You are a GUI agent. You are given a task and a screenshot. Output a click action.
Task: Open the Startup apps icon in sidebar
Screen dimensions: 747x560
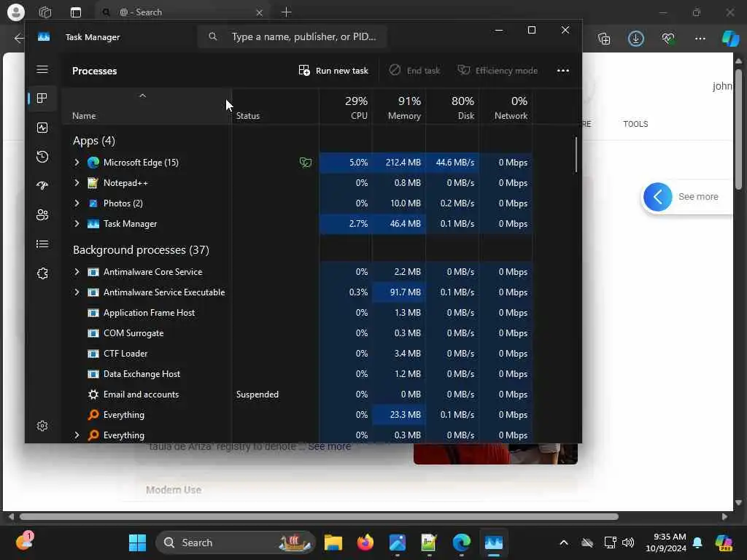point(42,186)
